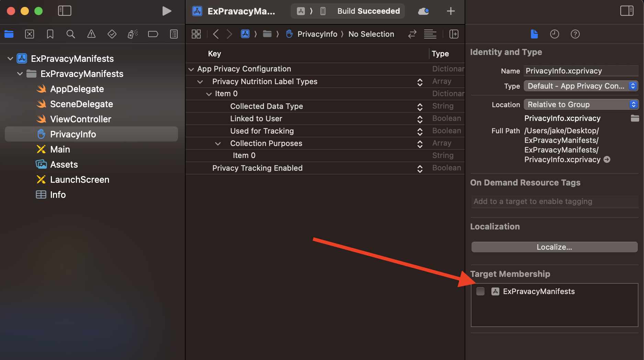Open key stepper for Privacy Nutrition Label Types
Viewport: 644px width, 360px height.
click(x=420, y=82)
